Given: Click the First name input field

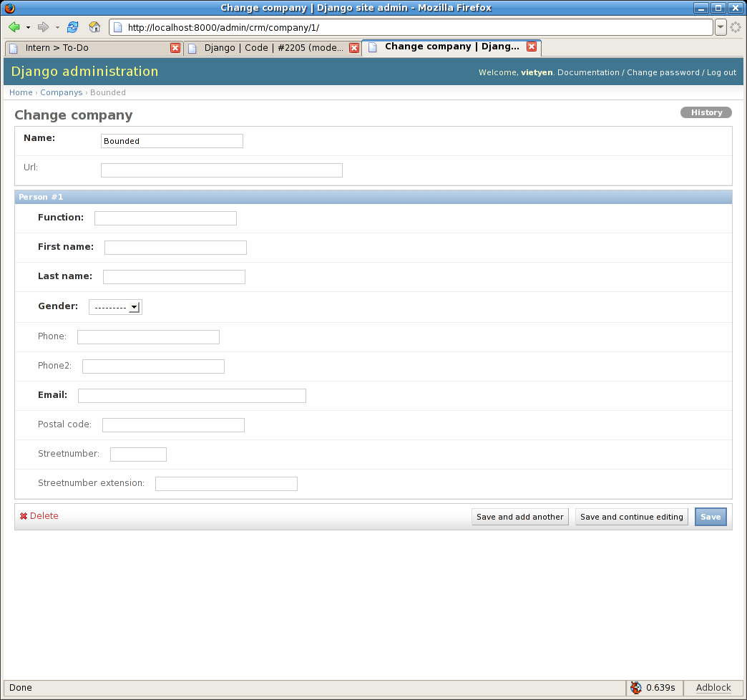Looking at the screenshot, I should tap(175, 248).
